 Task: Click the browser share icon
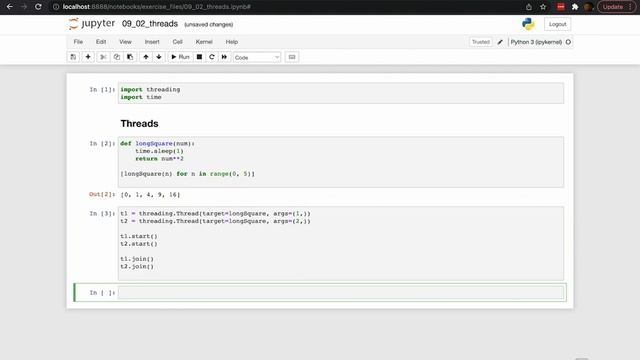tap(529, 7)
